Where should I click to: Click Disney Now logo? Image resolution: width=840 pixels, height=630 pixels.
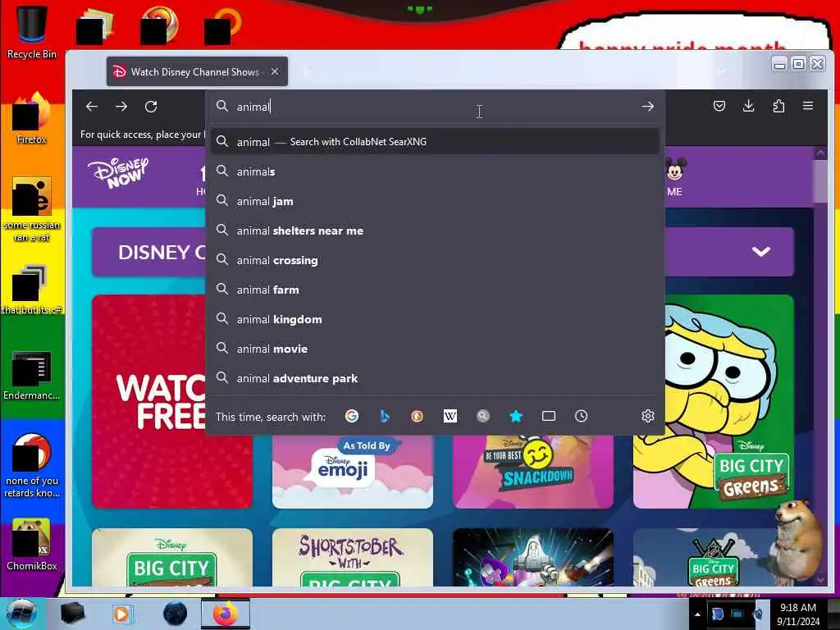(118, 172)
